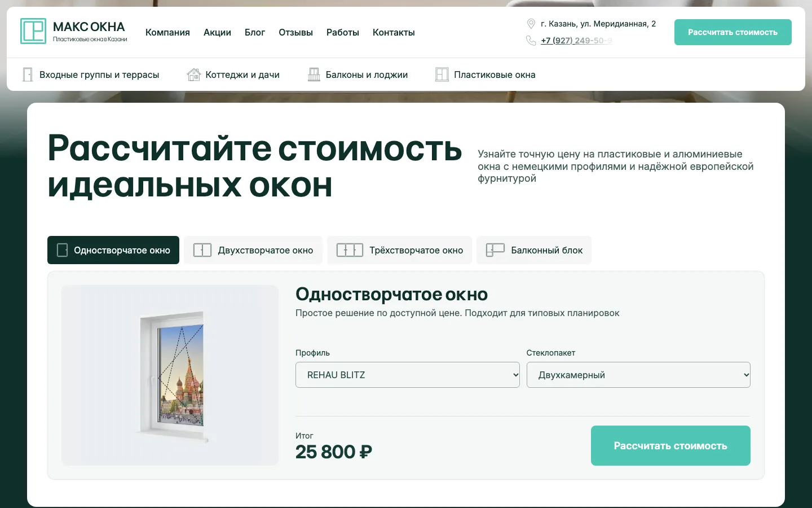Click the double-sash window icon in the Двухстворчатое tab
This screenshot has width=812, height=508.
click(x=202, y=250)
